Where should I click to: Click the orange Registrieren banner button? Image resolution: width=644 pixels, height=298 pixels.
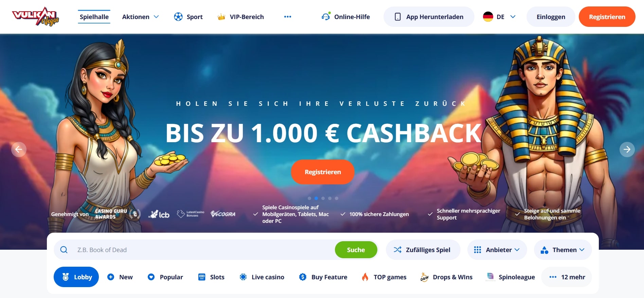[323, 172]
